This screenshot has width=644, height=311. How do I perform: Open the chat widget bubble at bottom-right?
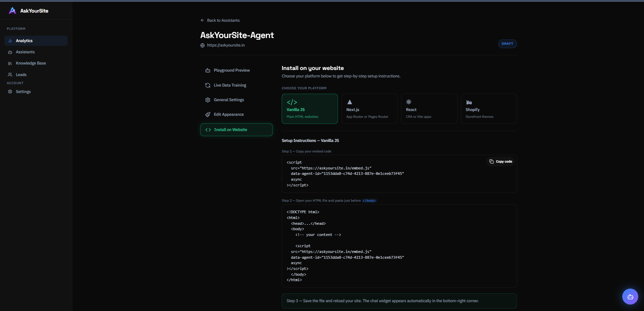click(630, 296)
